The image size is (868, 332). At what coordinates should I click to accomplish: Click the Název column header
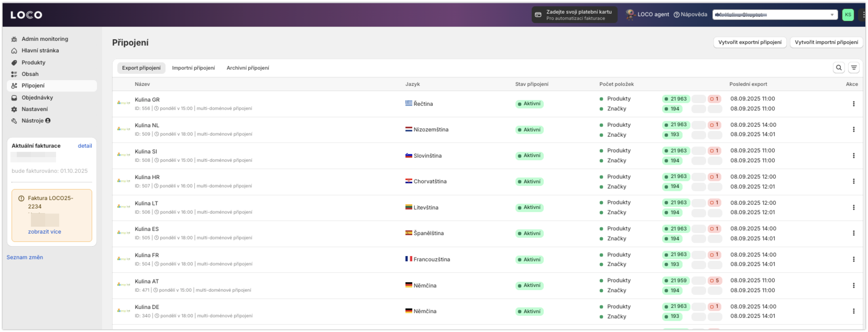(x=142, y=84)
